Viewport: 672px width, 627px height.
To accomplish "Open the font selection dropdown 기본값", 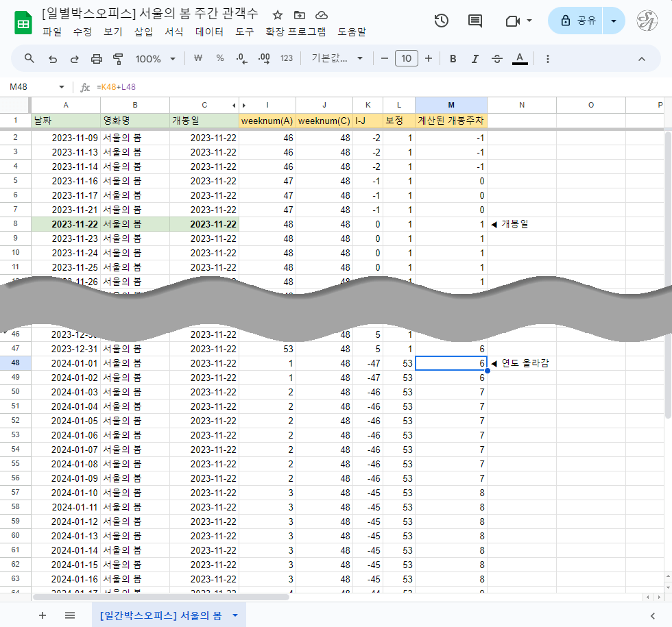I will tap(337, 59).
